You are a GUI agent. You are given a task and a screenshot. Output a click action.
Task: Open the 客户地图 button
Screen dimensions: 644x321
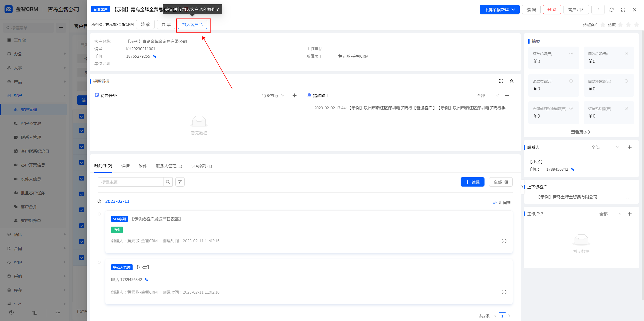[x=576, y=10]
